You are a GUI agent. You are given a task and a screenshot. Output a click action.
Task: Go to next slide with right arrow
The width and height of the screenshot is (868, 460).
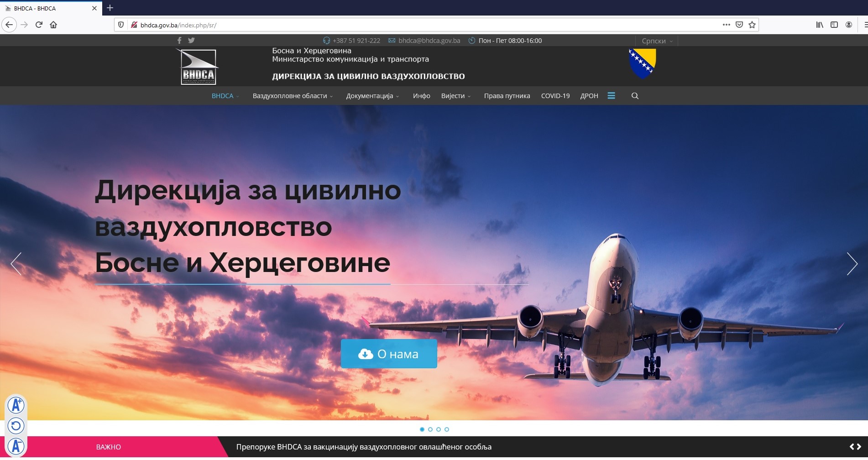pyautogui.click(x=852, y=264)
